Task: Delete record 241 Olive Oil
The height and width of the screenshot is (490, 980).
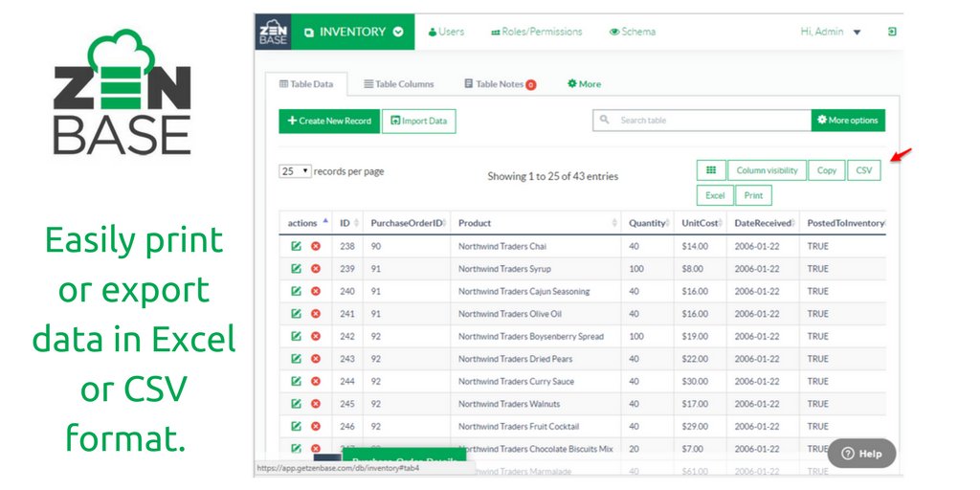Action: click(316, 314)
